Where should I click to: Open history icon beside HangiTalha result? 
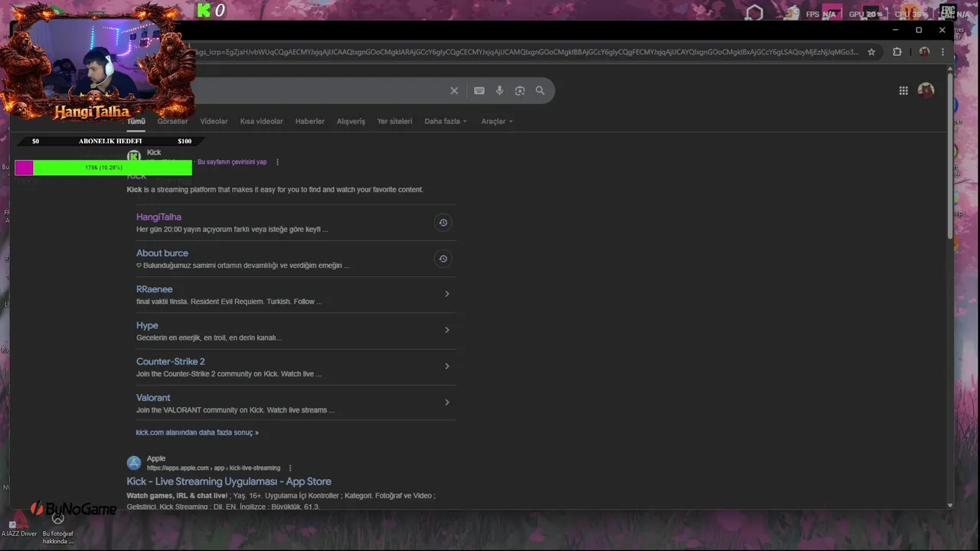[443, 223]
